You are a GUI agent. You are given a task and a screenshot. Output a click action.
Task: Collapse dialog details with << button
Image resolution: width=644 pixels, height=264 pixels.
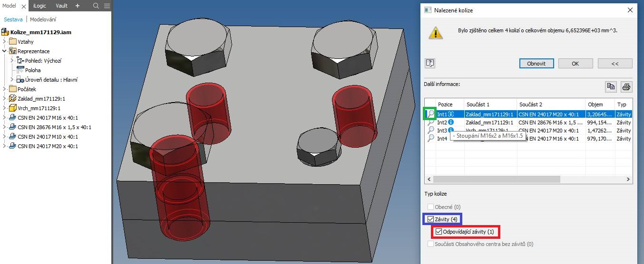[615, 63]
